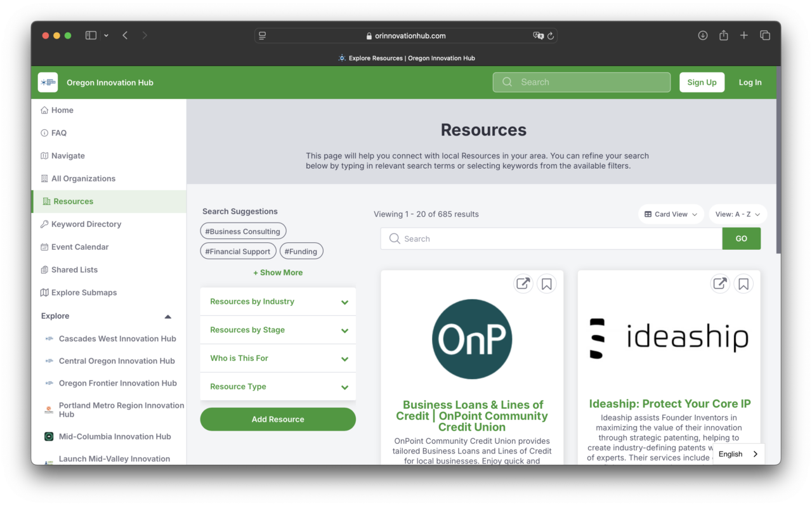
Task: Click the ideaship logo image
Action: (x=669, y=337)
